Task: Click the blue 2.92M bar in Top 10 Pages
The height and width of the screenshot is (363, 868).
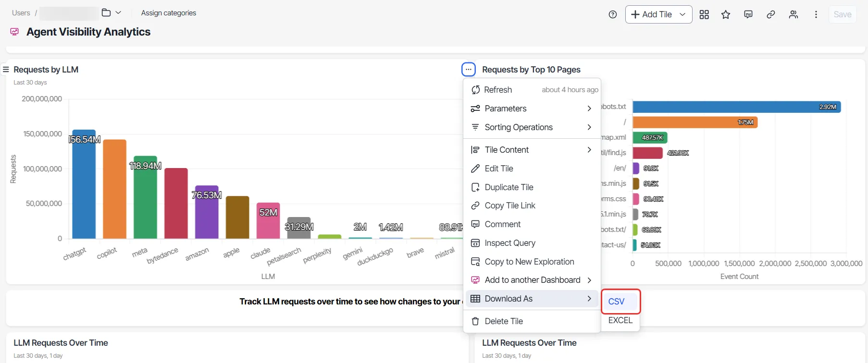Action: click(x=736, y=107)
